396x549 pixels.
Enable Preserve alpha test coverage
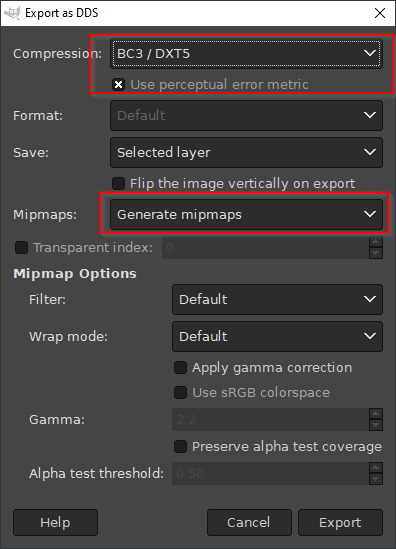[x=180, y=446]
